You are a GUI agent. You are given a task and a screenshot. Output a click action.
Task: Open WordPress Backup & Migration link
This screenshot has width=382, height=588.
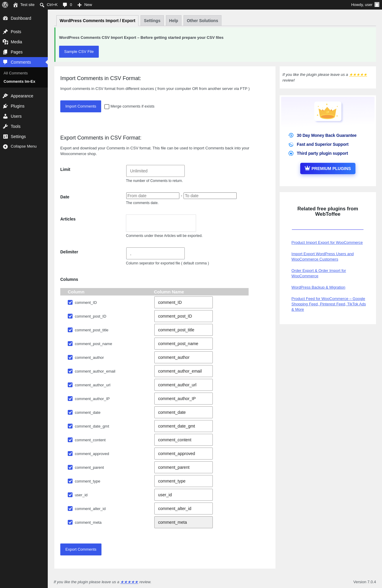[318, 287]
